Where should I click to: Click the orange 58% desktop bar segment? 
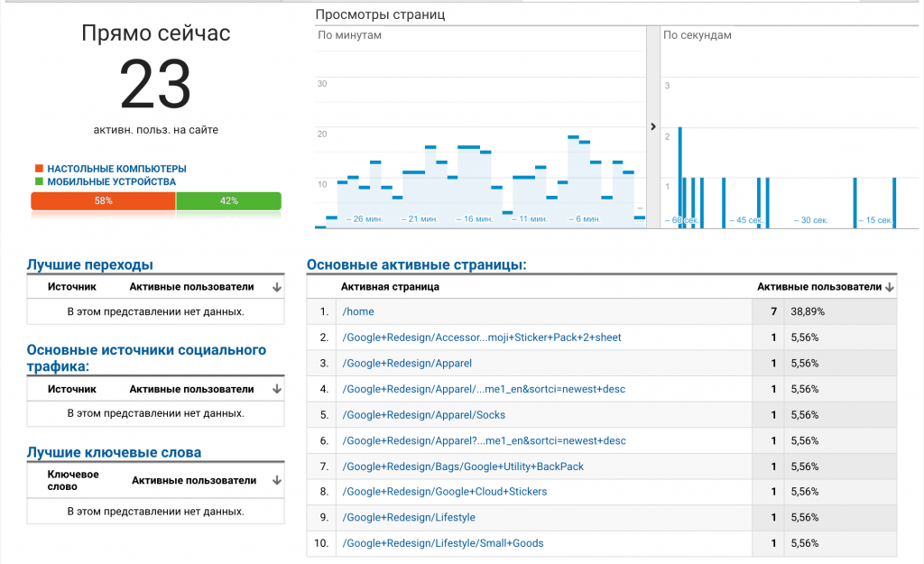(x=103, y=201)
